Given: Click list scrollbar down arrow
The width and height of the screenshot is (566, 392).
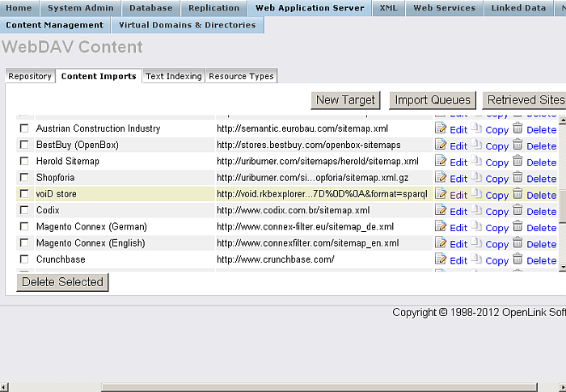Looking at the screenshot, I should point(562,267).
